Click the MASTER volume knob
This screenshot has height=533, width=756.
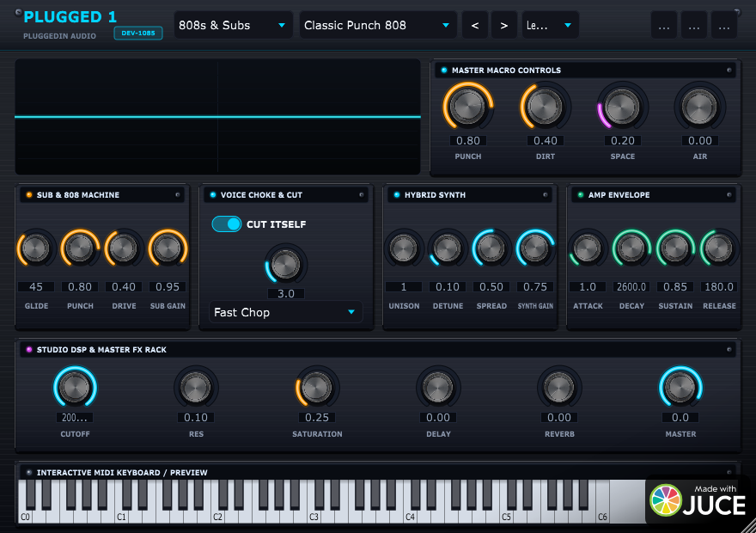pyautogui.click(x=680, y=388)
